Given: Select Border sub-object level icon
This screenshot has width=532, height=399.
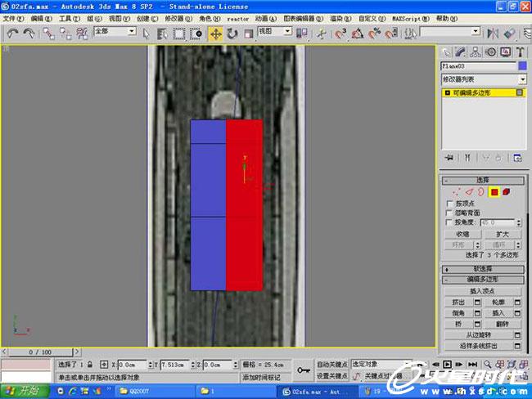Looking at the screenshot, I should click(480, 192).
